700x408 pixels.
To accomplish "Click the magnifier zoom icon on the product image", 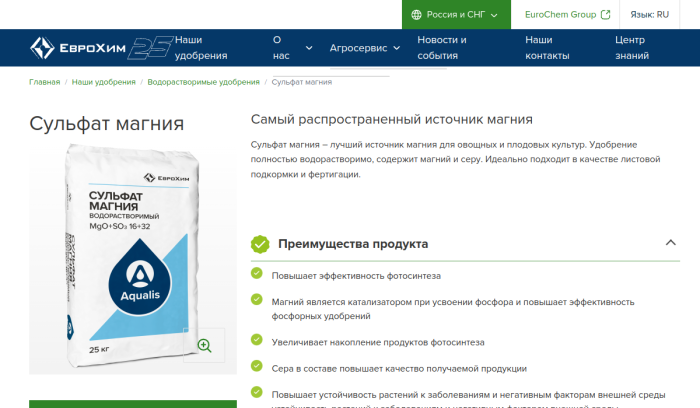I will click(x=204, y=345).
